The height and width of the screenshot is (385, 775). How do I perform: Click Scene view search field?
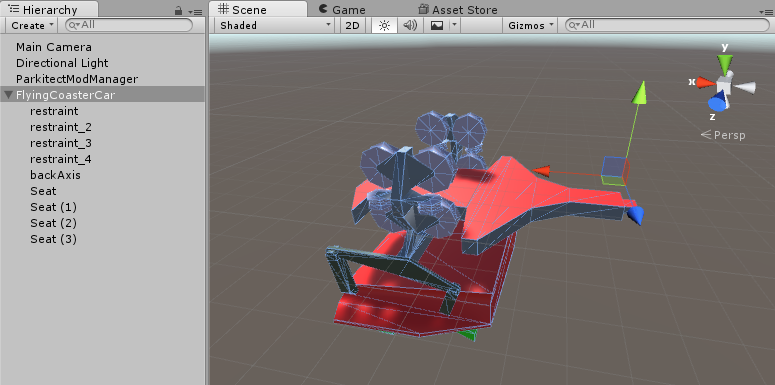[667, 25]
